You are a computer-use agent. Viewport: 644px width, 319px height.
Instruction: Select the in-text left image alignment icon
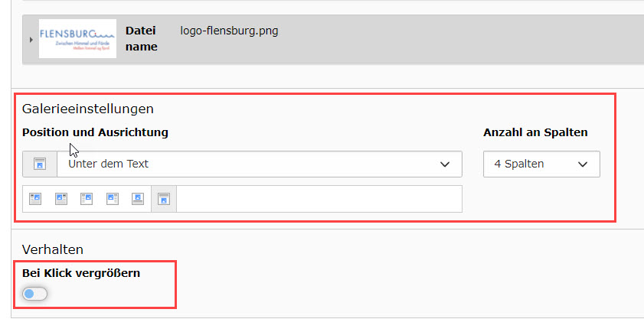(x=61, y=199)
